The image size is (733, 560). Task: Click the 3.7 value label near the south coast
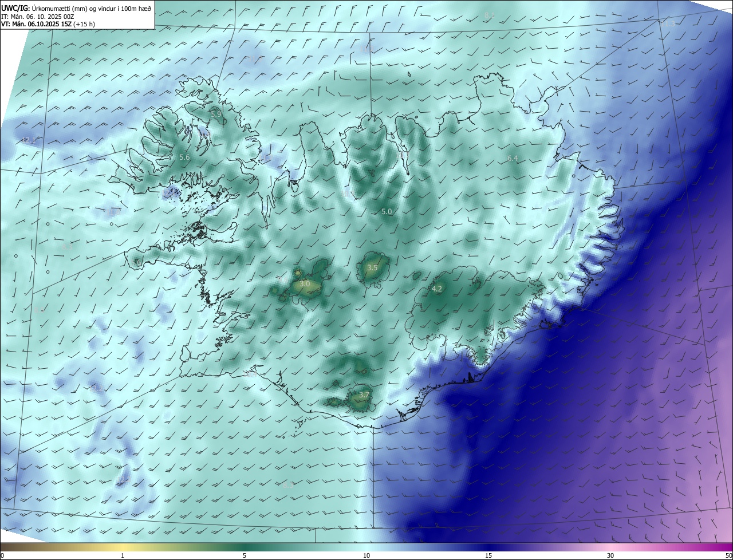[364, 395]
